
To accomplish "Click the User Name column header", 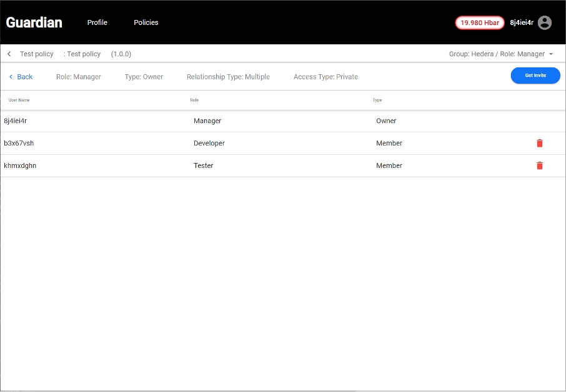I will [x=19, y=100].
